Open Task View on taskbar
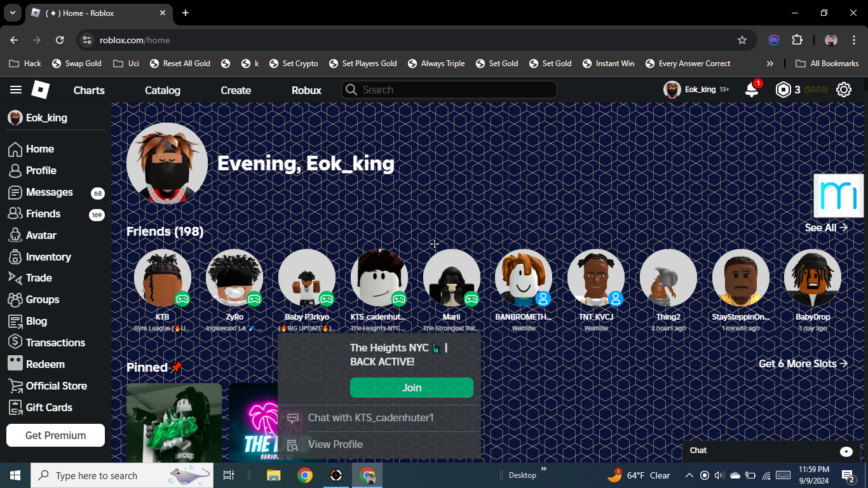868x488 pixels. click(x=229, y=475)
